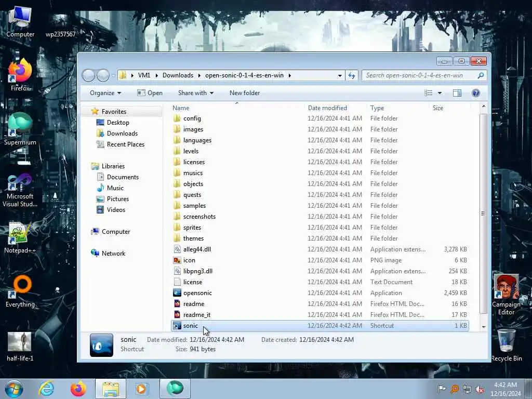Click the search magnifier icon
This screenshot has height=399, width=532.
481,75
